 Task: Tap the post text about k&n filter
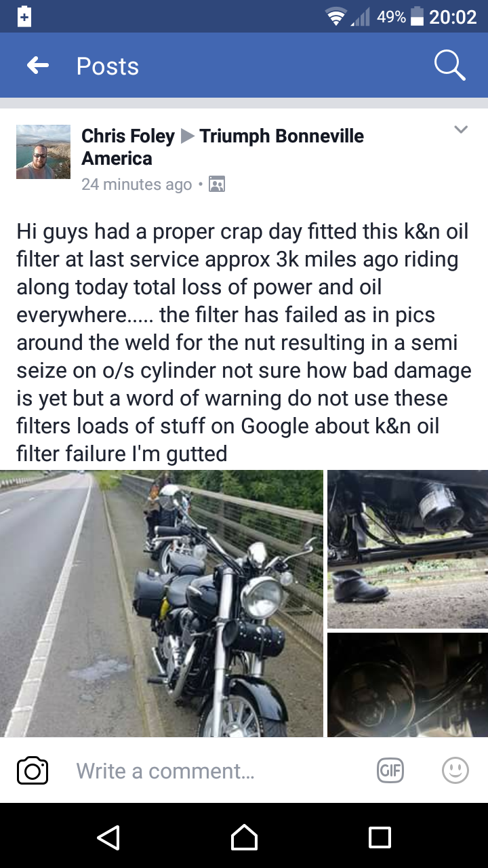[244, 342]
